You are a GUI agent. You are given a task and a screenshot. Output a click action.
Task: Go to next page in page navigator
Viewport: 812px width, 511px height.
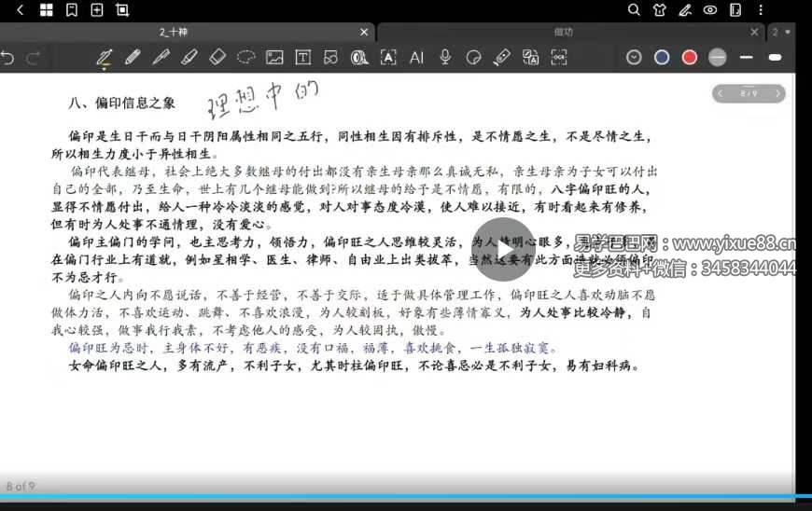coord(777,93)
